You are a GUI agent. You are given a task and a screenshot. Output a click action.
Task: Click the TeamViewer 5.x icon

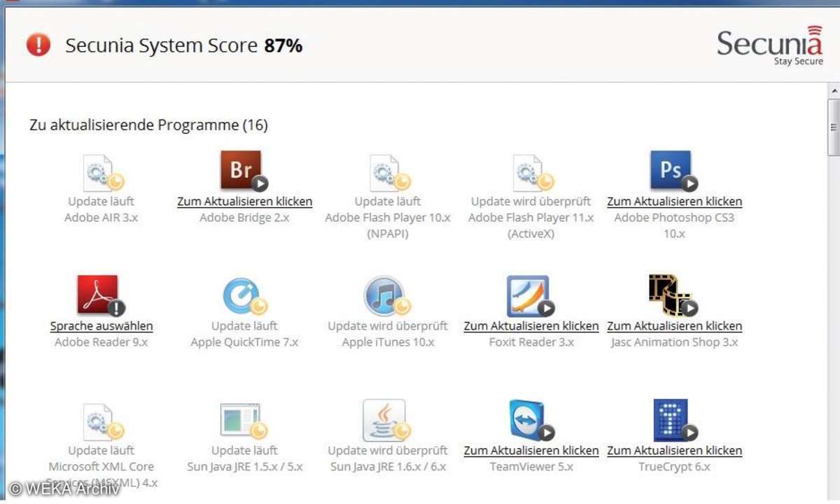click(531, 421)
